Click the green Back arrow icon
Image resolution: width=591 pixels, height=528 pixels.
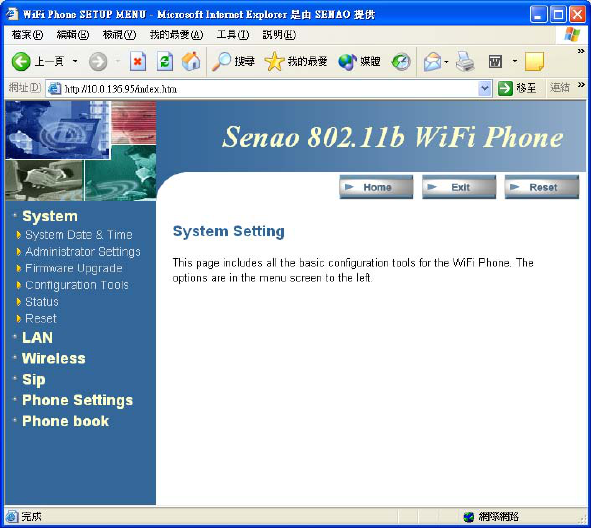click(x=21, y=61)
